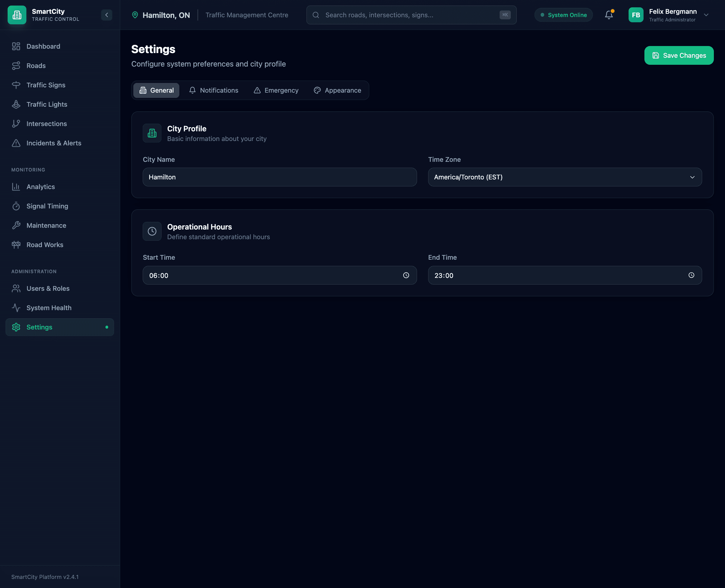Open the Signal Timing page
This screenshot has height=588, width=725.
pos(47,206)
